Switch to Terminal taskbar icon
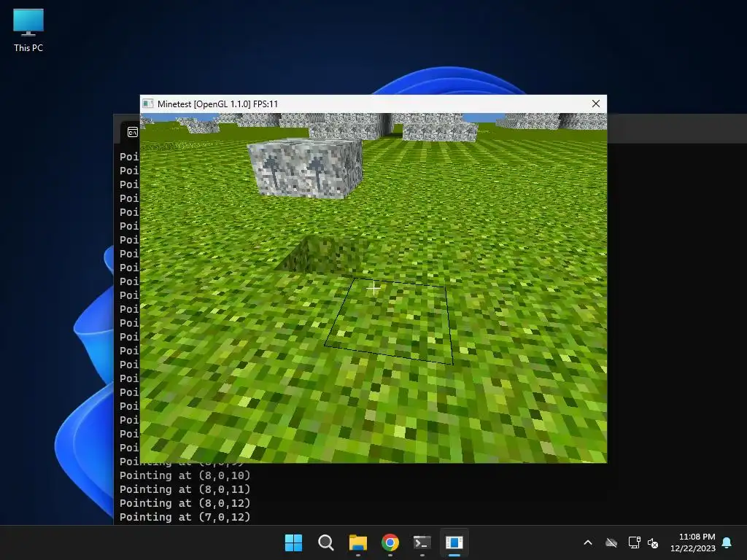This screenshot has width=747, height=560. click(x=422, y=542)
